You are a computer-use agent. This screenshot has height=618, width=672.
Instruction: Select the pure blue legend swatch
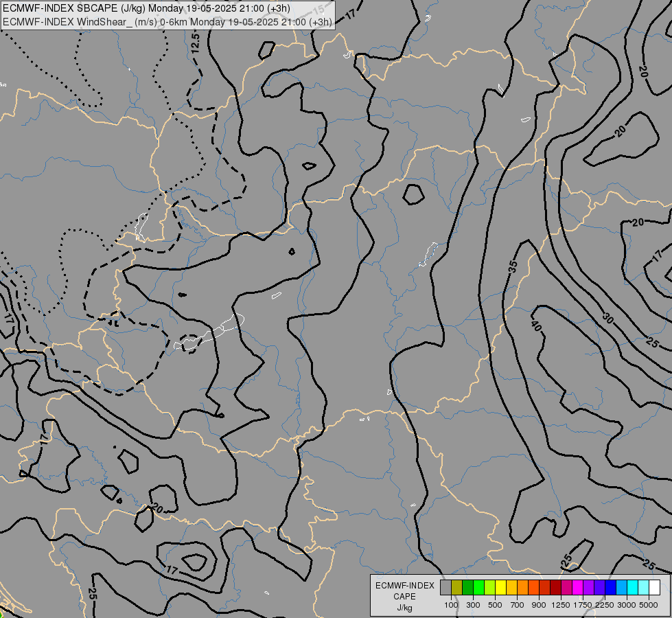610,588
